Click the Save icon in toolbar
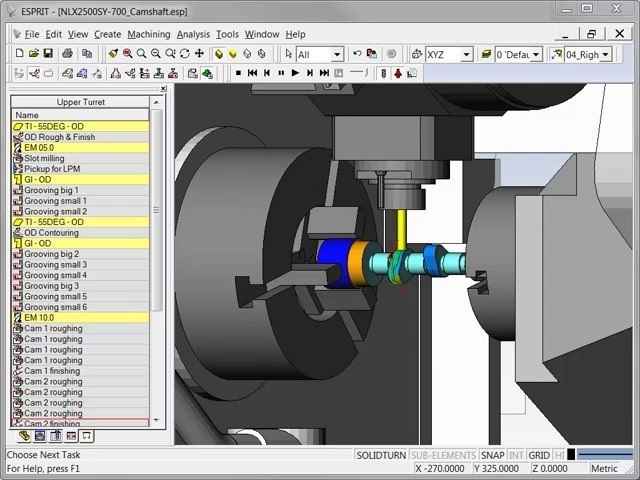This screenshot has height=480, width=640. click(x=48, y=54)
